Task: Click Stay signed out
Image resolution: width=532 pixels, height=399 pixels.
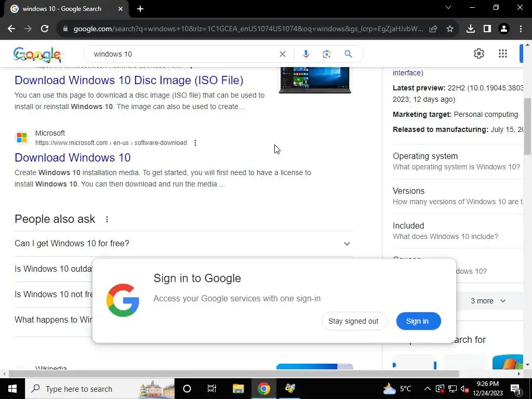Action: [x=353, y=321]
